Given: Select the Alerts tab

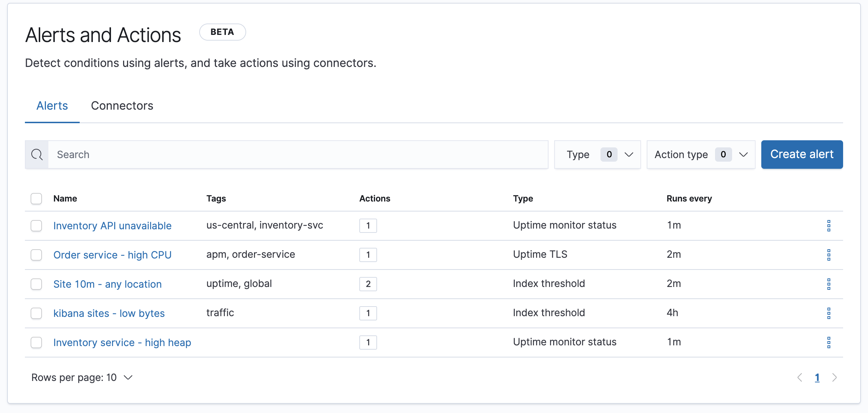Looking at the screenshot, I should 52,105.
